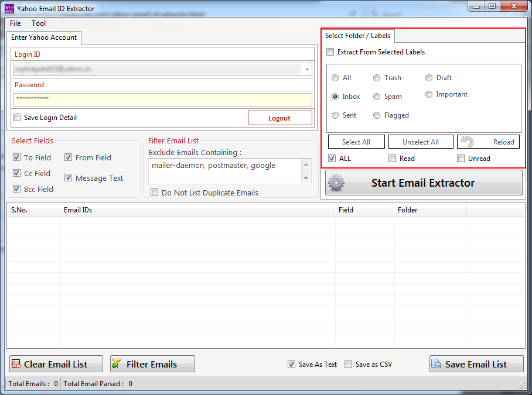Viewport: 532px width, 395px height.
Task: Uncheck the Cc Field checkbox
Action: (16, 173)
